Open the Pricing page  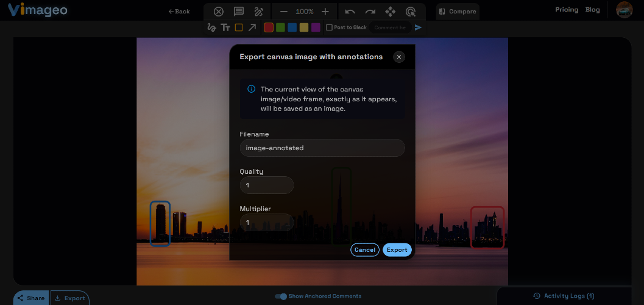coord(567,10)
